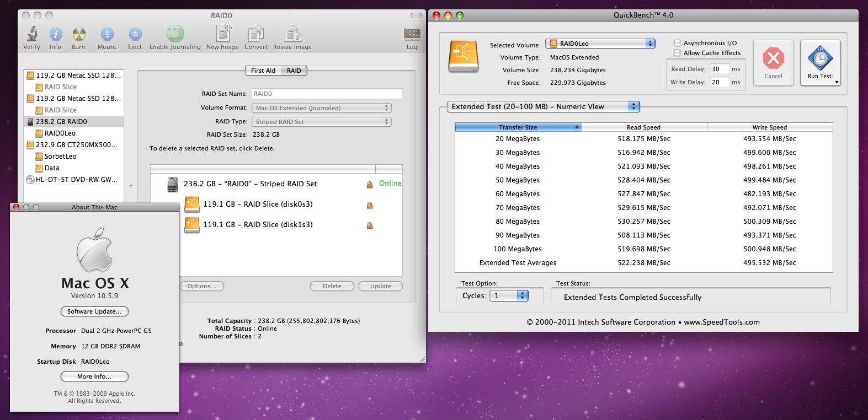The width and height of the screenshot is (868, 420).
Task: Select the second 119.2 GB Netac SSD disk
Action: point(73,98)
